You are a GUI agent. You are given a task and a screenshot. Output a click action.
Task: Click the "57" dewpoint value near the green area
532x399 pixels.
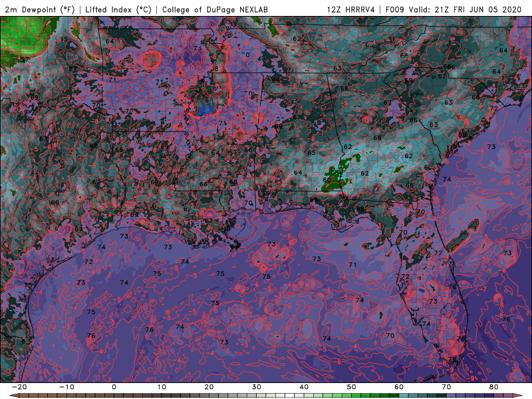click(x=25, y=60)
